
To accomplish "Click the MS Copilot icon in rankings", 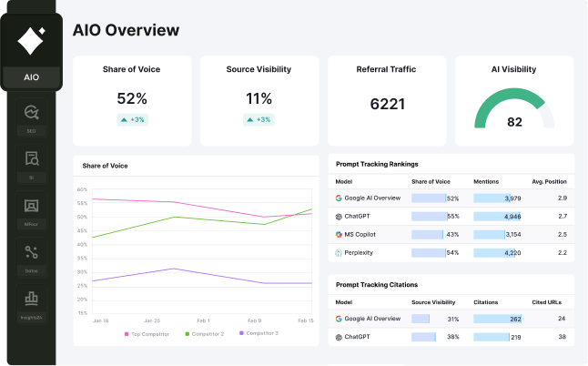I will click(x=339, y=234).
